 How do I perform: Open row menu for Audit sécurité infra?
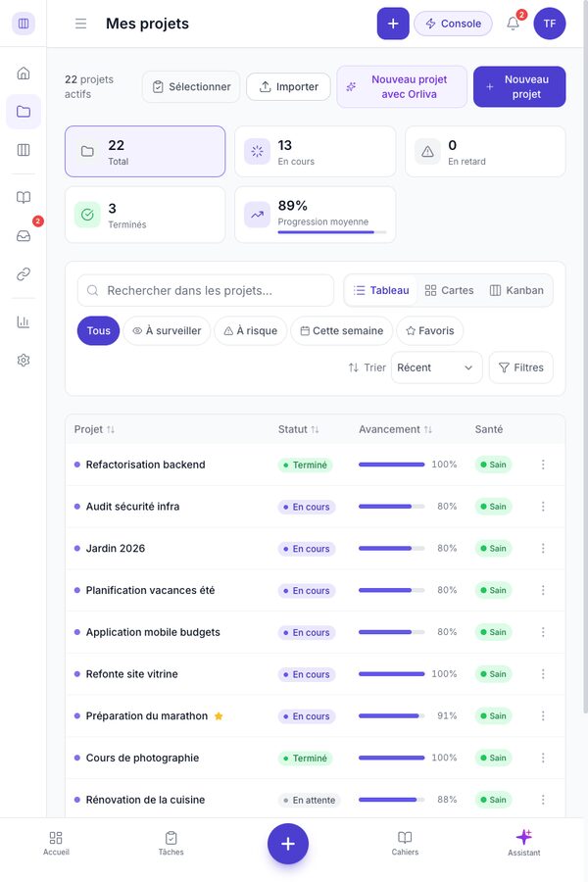pyautogui.click(x=543, y=507)
